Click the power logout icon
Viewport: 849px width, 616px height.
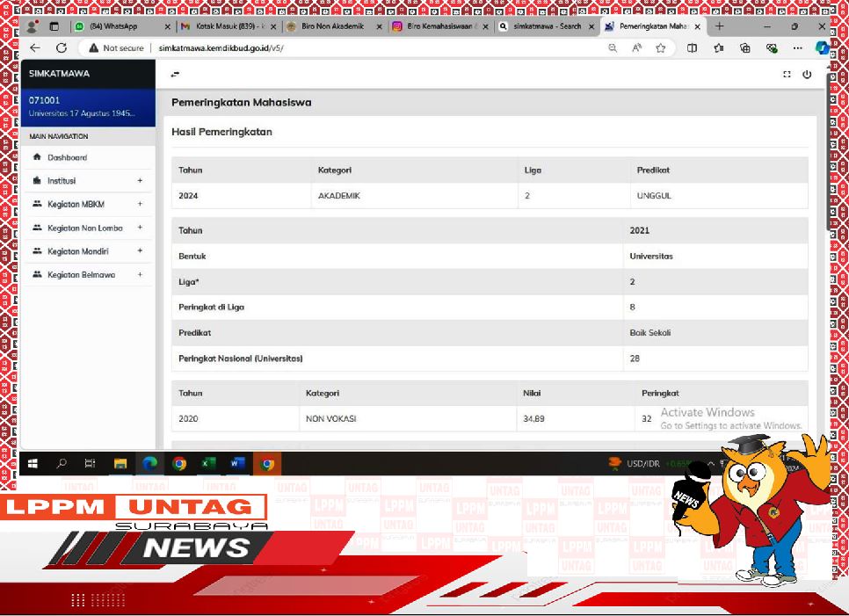pyautogui.click(x=807, y=75)
